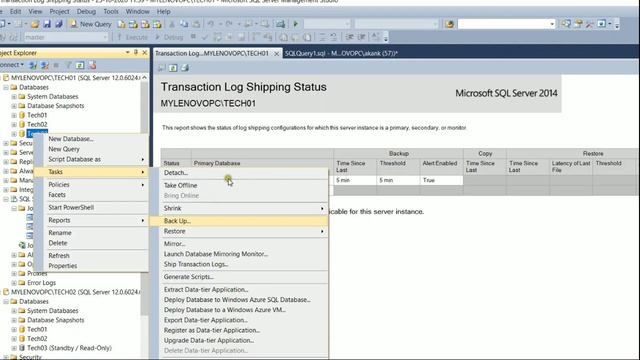This screenshot has width=640, height=360.
Task: Collapse Databases folder under TECH01 server
Action: tap(6, 87)
